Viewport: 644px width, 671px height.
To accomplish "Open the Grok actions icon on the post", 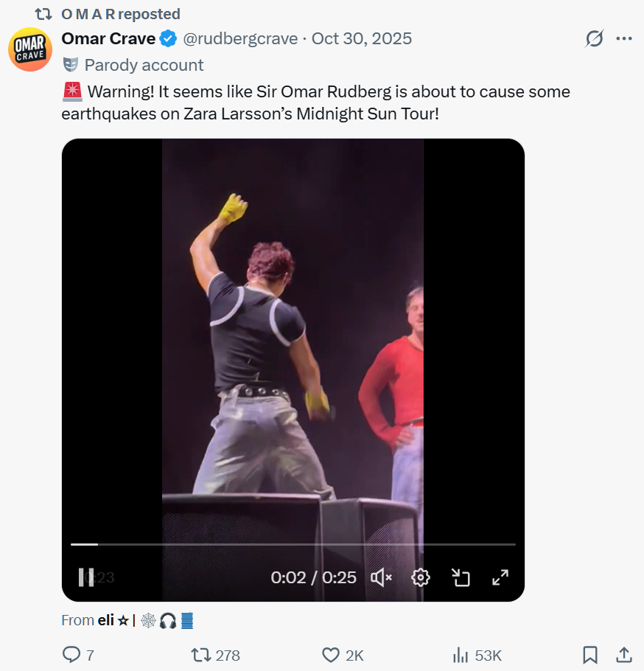I will coord(594,39).
